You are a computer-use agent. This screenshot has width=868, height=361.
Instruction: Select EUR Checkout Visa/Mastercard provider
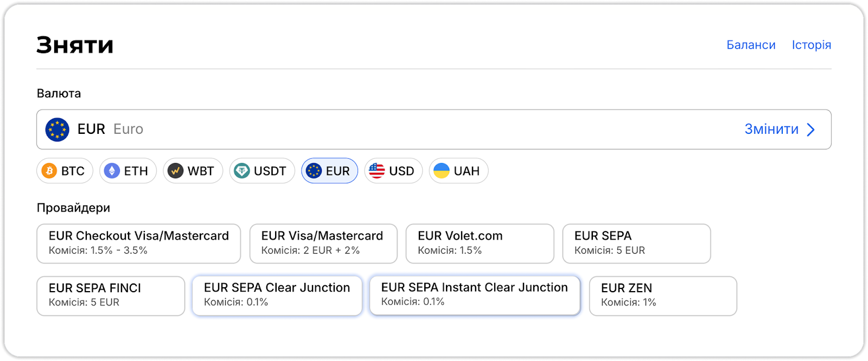point(138,243)
